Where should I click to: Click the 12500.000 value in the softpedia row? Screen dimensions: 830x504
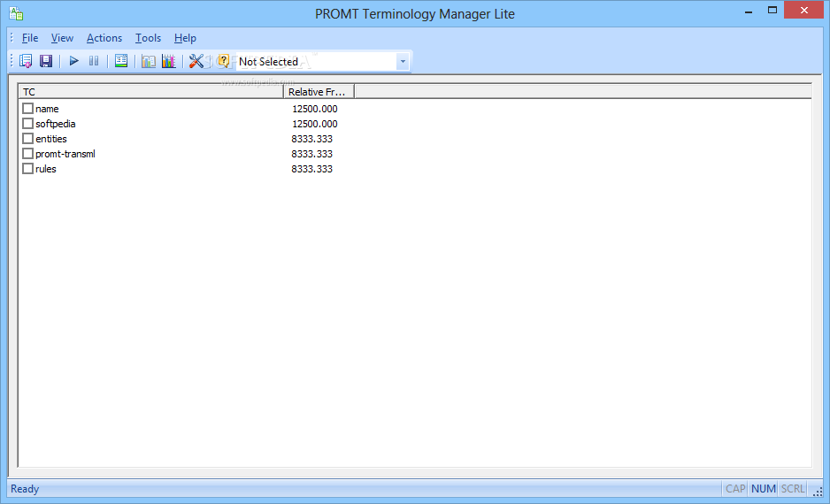click(315, 123)
